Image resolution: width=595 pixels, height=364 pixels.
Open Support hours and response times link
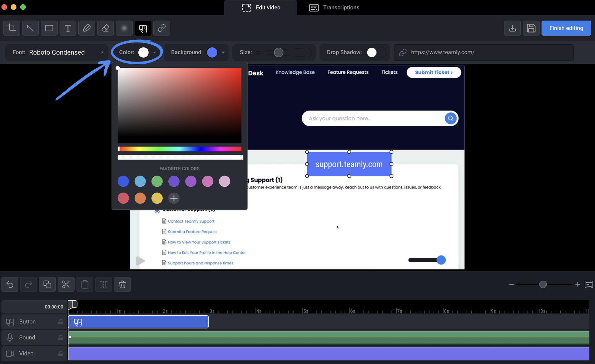[201, 263]
